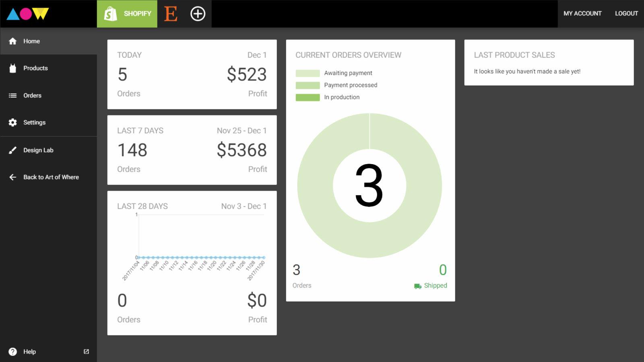The image size is (644, 362).
Task: Click a data point on the Last 28 Days chart
Action: tap(201, 256)
